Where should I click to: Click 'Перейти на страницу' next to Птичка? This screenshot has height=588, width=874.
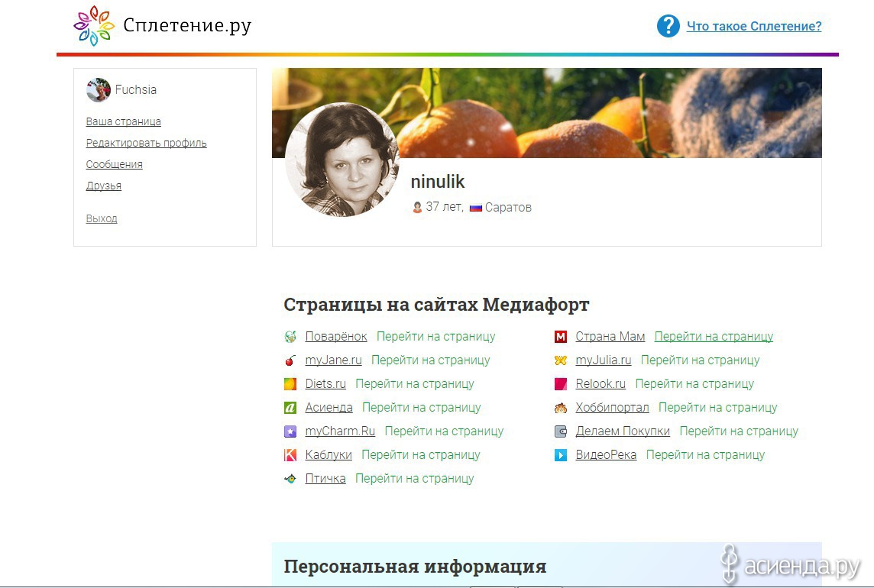pyautogui.click(x=415, y=479)
